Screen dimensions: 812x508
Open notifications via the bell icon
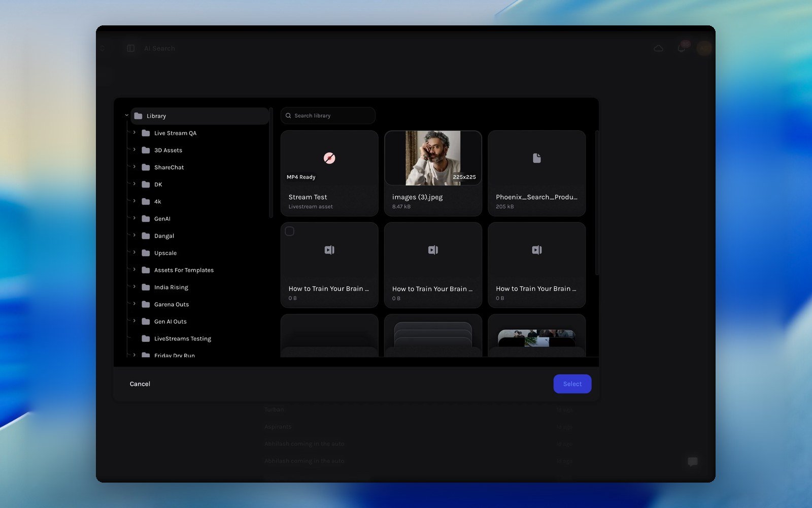pyautogui.click(x=682, y=48)
